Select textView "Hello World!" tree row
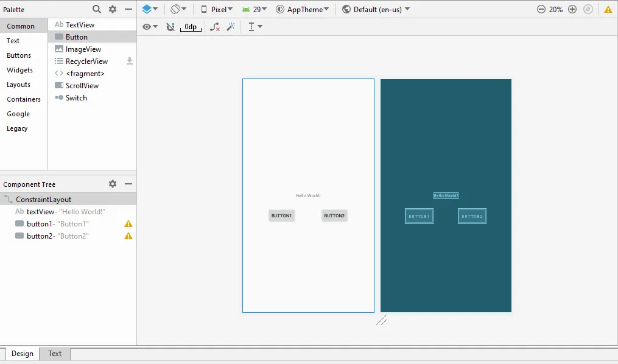The image size is (618, 364). 68,211
